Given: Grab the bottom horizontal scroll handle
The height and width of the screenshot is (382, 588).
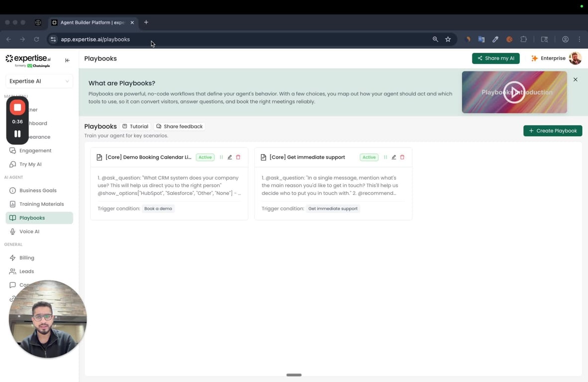Looking at the screenshot, I should point(294,375).
